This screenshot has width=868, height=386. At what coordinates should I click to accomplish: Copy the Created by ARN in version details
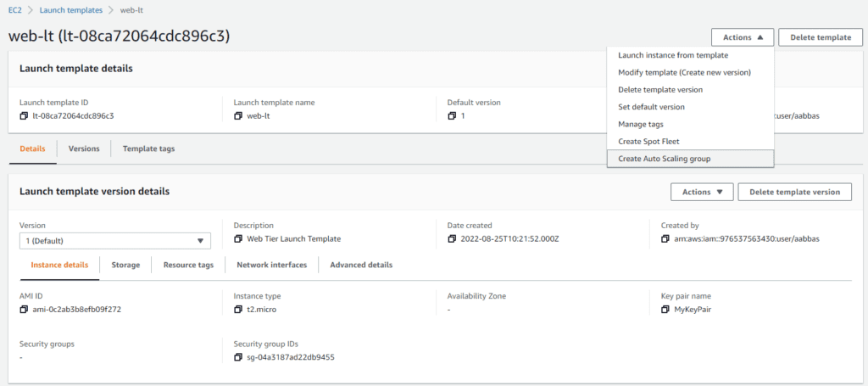coord(665,238)
